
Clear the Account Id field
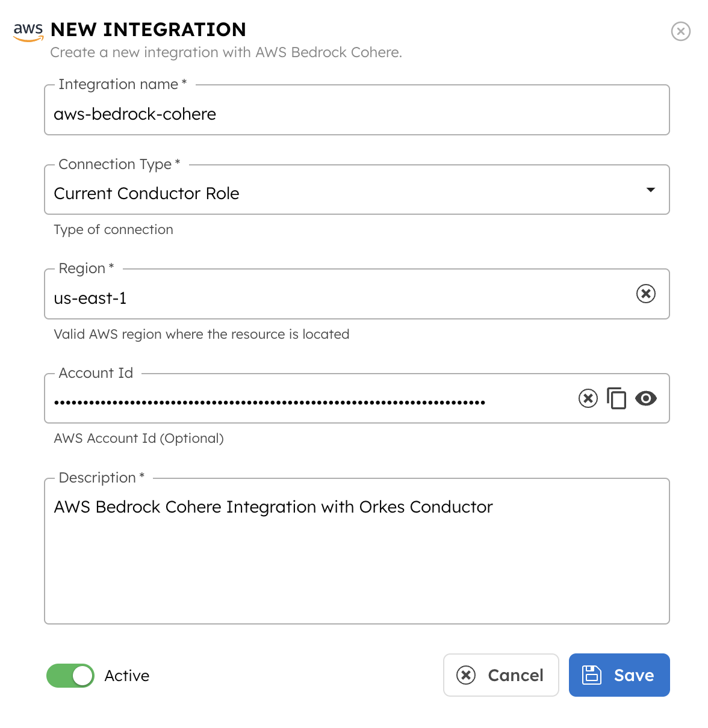pyautogui.click(x=588, y=398)
